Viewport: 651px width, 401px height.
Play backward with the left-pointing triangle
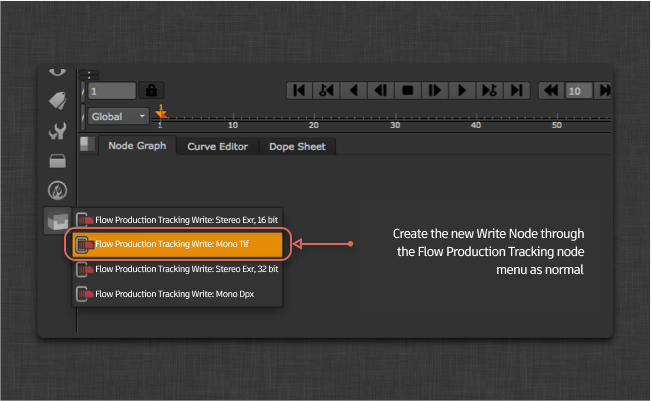(353, 90)
